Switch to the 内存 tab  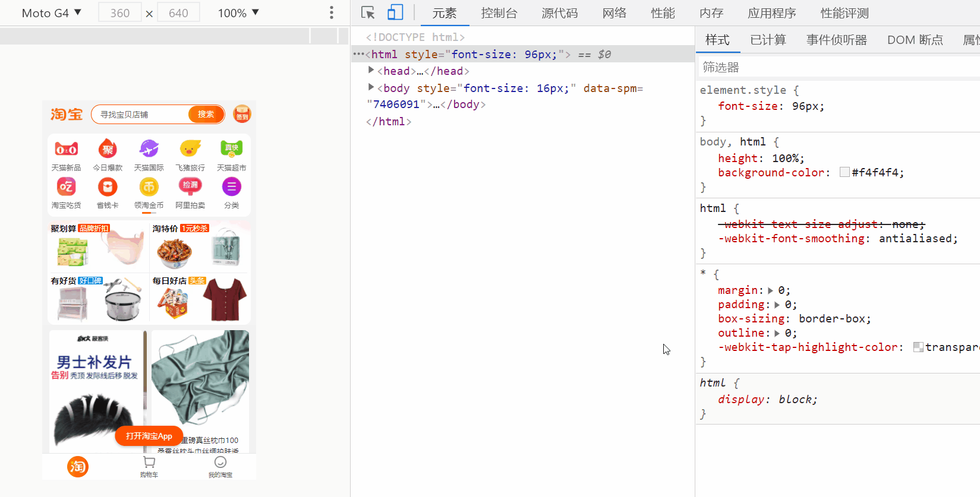[711, 13]
